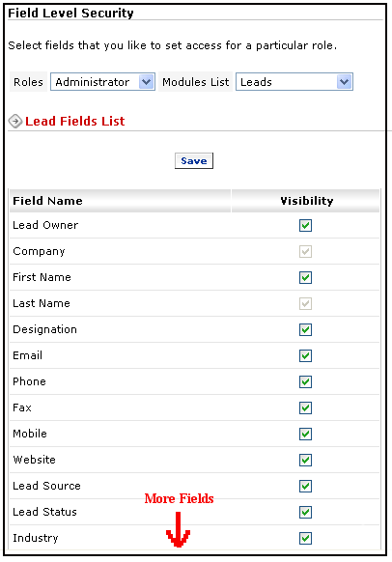
Task: Uncheck the Website visibility checkbox
Action: (x=305, y=460)
